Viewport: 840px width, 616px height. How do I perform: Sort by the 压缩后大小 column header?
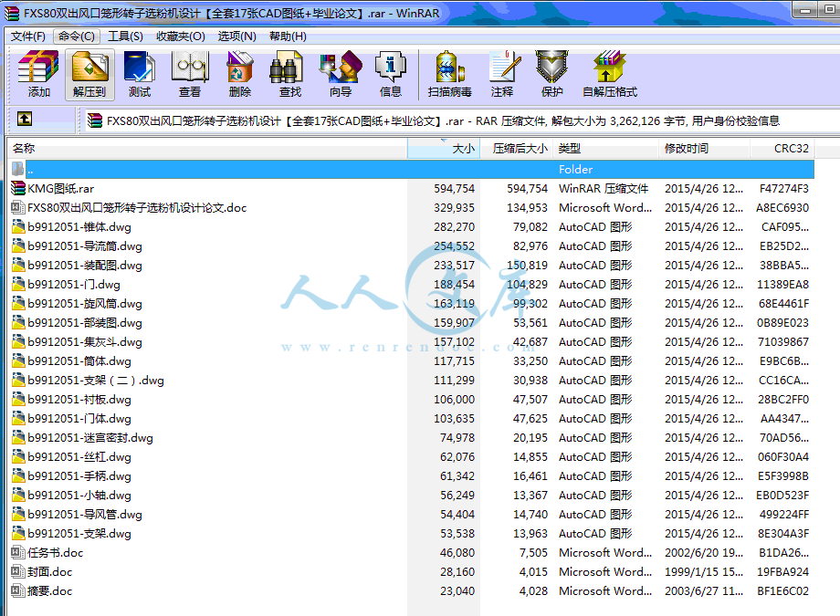click(517, 149)
